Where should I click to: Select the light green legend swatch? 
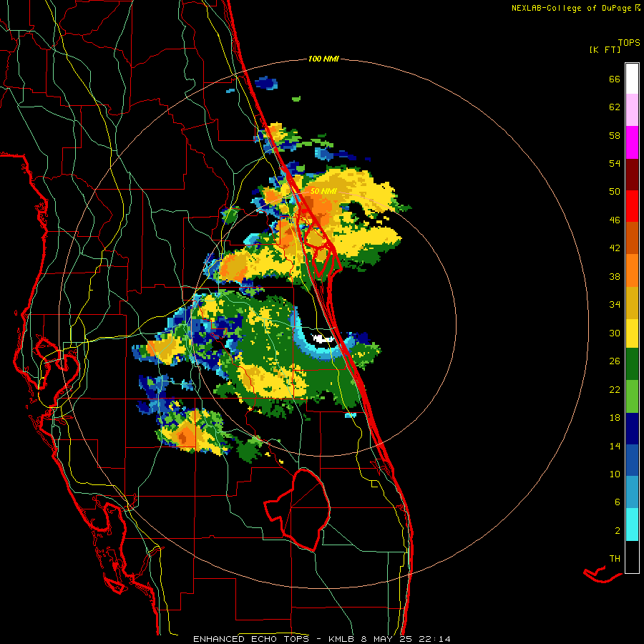point(632,396)
